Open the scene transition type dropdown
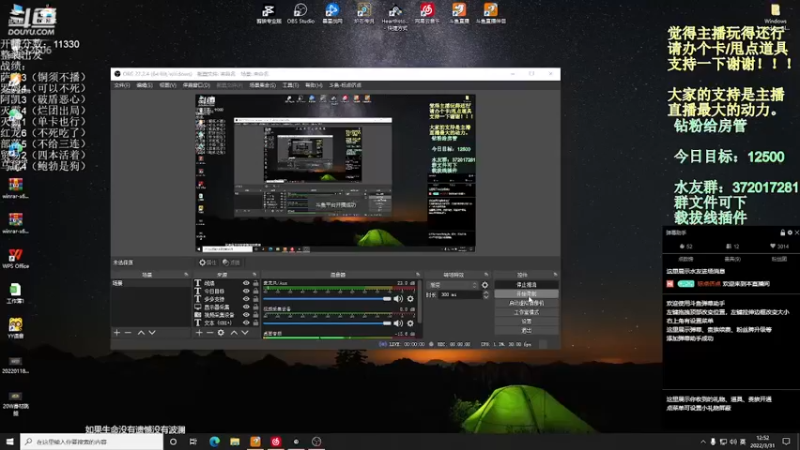800x450 pixels. click(453, 285)
